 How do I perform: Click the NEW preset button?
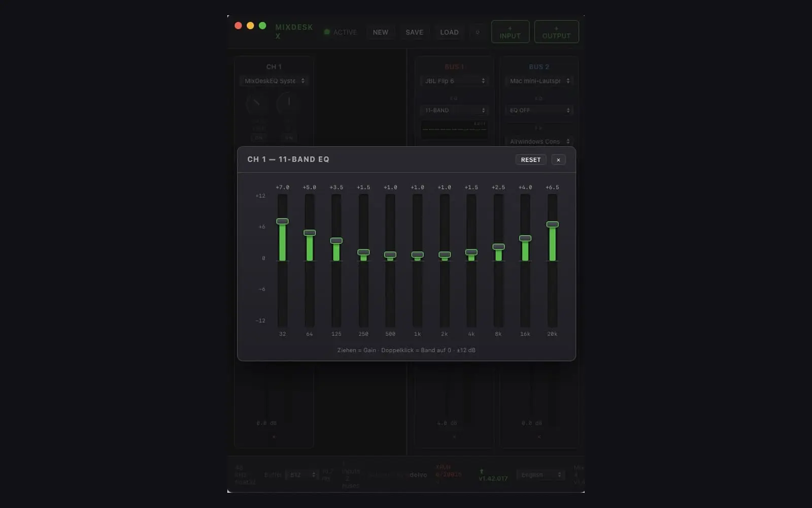381,32
